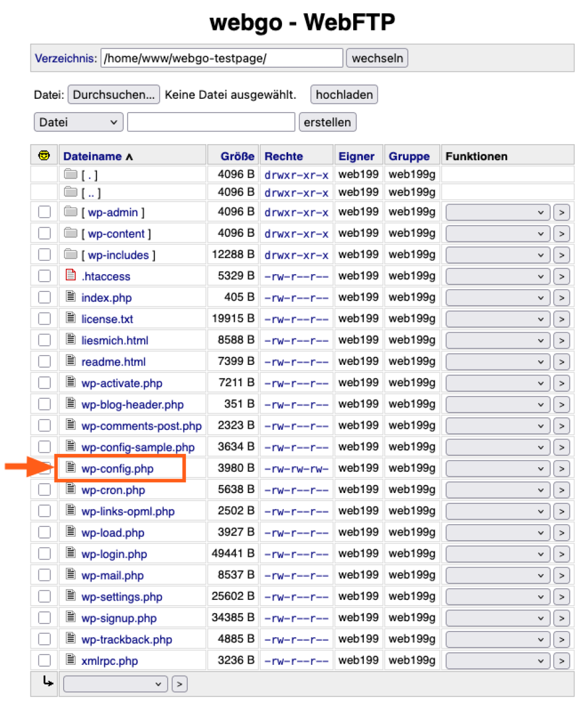The height and width of the screenshot is (712, 588).
Task: Click the > go button for wp-config.php
Action: pos(562,468)
